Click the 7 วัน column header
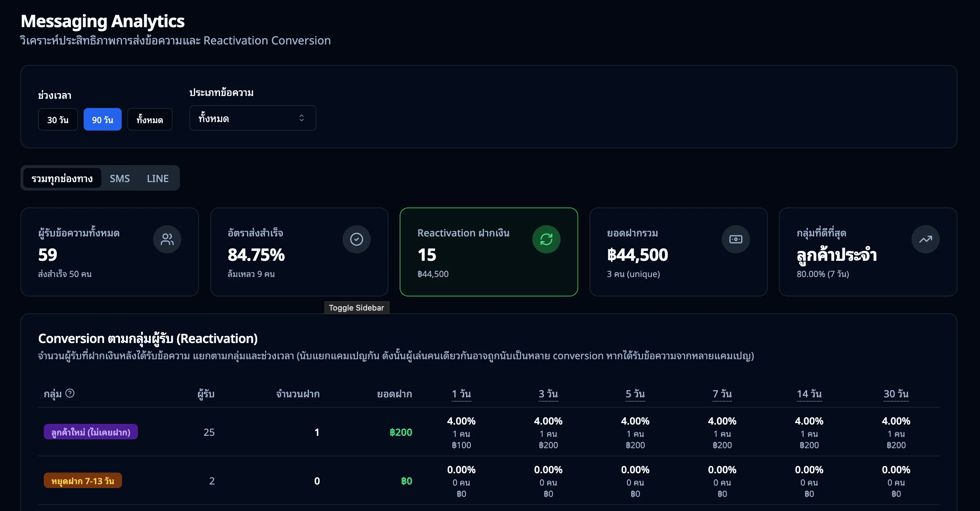 point(722,394)
